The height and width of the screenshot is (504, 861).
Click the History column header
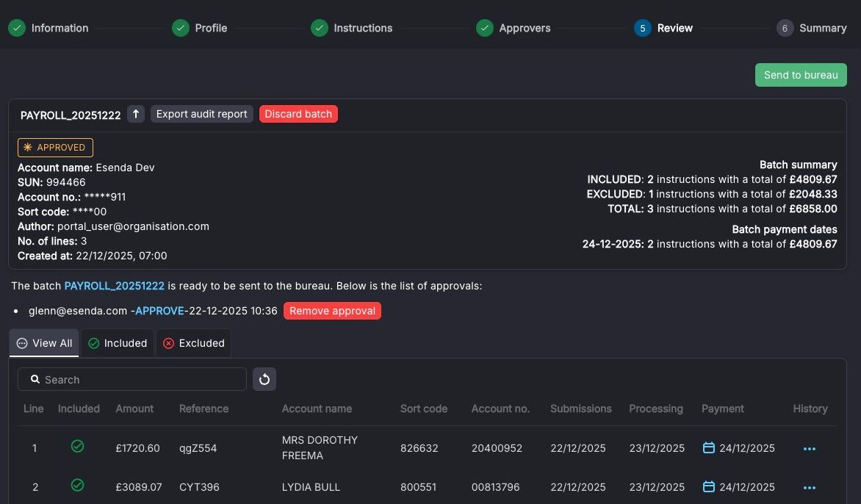pyautogui.click(x=810, y=409)
